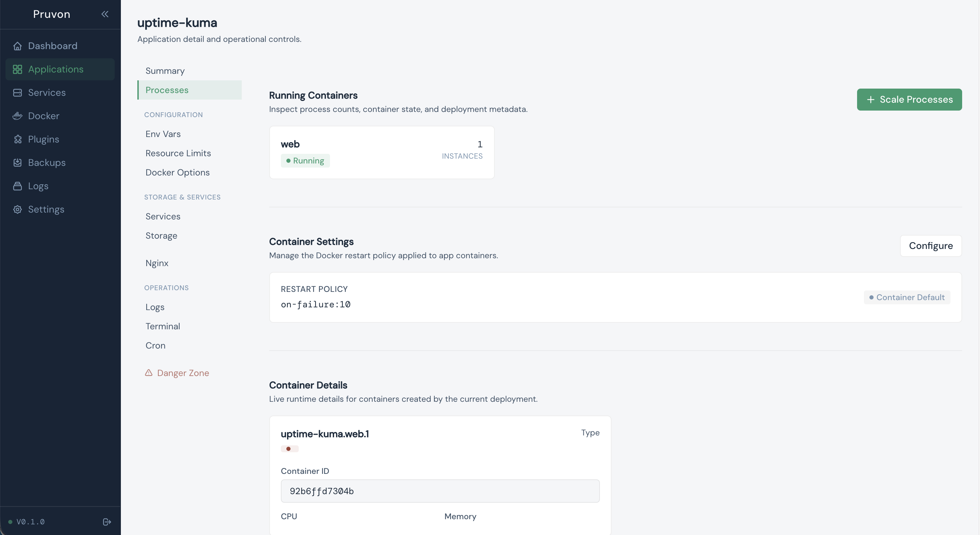Viewport: 980px width, 535px height.
Task: Click the Danger Zone warning triangle icon
Action: pyautogui.click(x=149, y=373)
